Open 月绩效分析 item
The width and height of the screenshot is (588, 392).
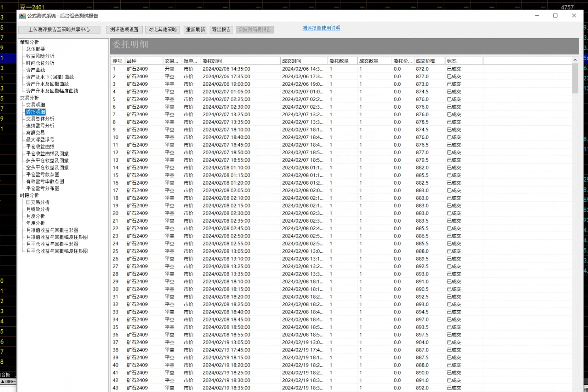click(x=38, y=209)
